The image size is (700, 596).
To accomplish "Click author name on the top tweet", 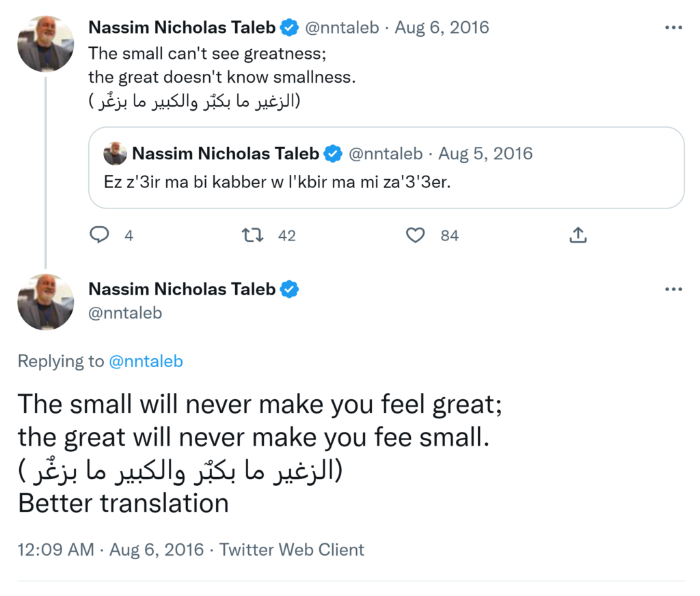I will pyautogui.click(x=182, y=28).
